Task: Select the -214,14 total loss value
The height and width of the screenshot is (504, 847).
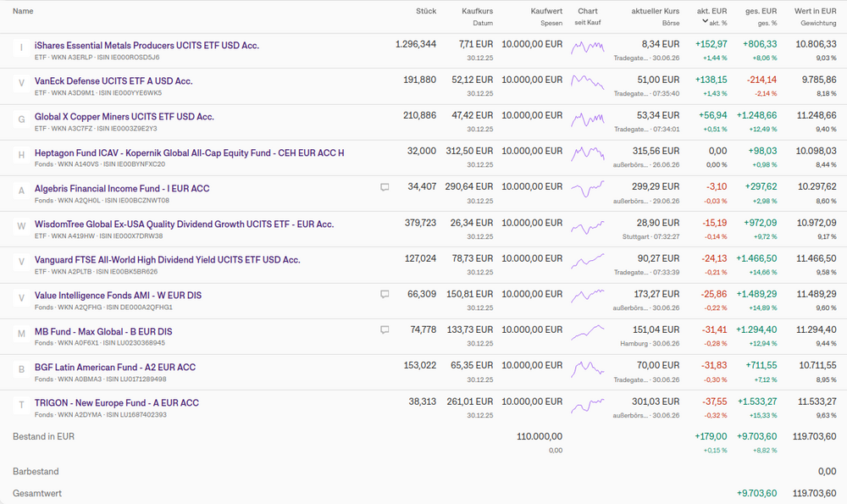Action: coord(761,80)
